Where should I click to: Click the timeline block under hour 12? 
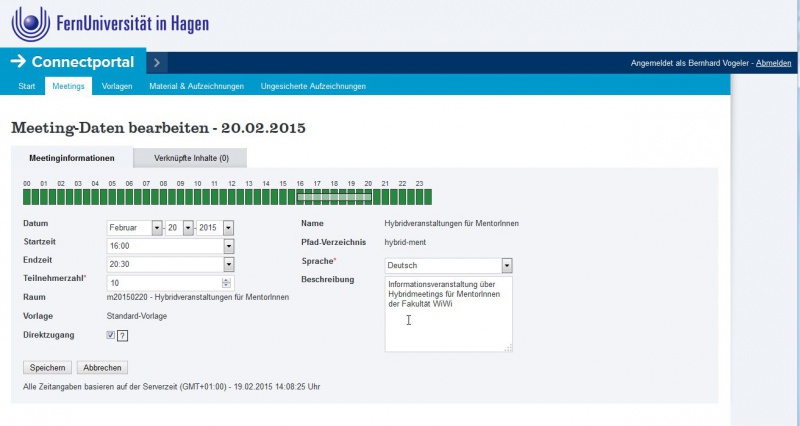(232, 197)
